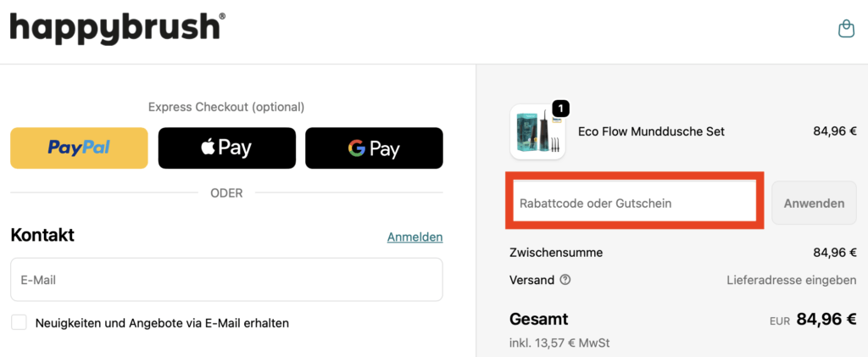Choose the Apple Pay express button

pyautogui.click(x=226, y=148)
